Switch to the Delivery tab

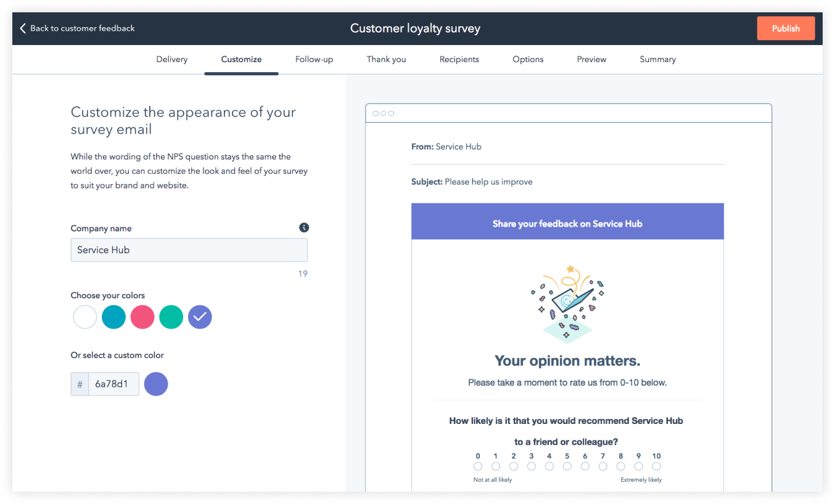point(171,59)
